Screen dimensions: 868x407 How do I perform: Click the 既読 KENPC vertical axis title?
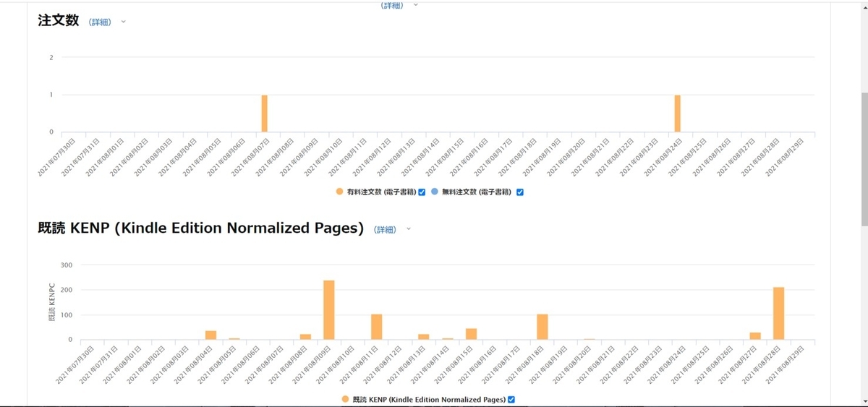[51, 302]
